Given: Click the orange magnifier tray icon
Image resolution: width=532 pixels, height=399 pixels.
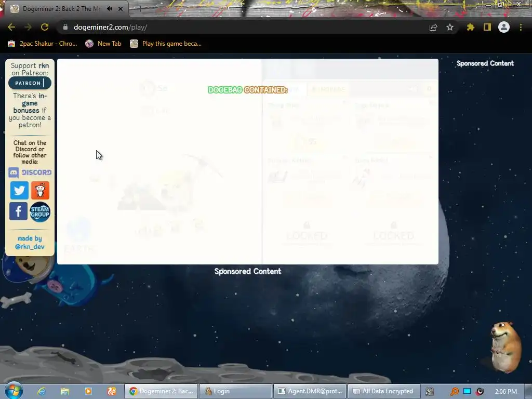Looking at the screenshot, I should pos(454,391).
